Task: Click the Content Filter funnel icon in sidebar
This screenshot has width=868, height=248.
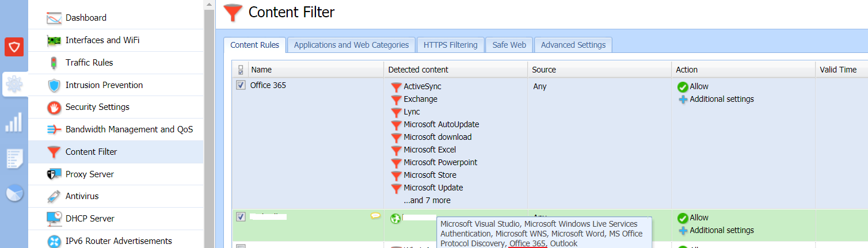Action: [x=54, y=152]
